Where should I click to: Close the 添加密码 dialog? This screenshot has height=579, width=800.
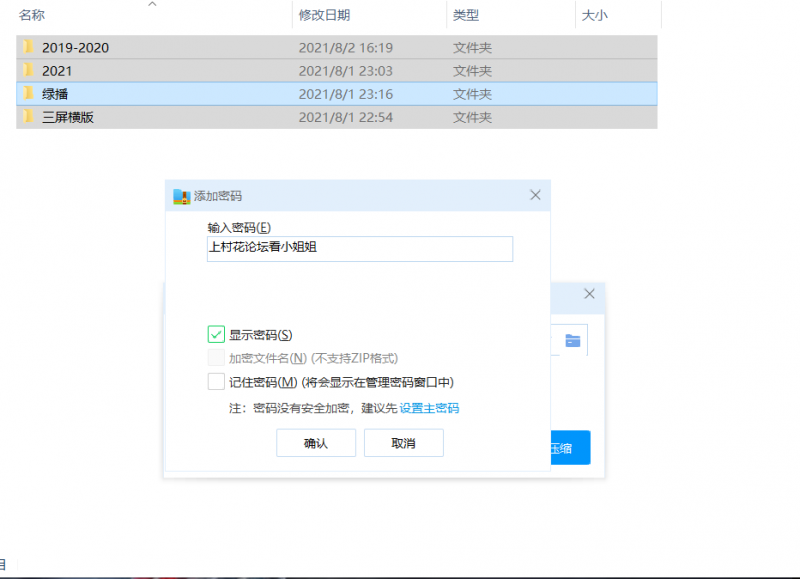point(535,195)
